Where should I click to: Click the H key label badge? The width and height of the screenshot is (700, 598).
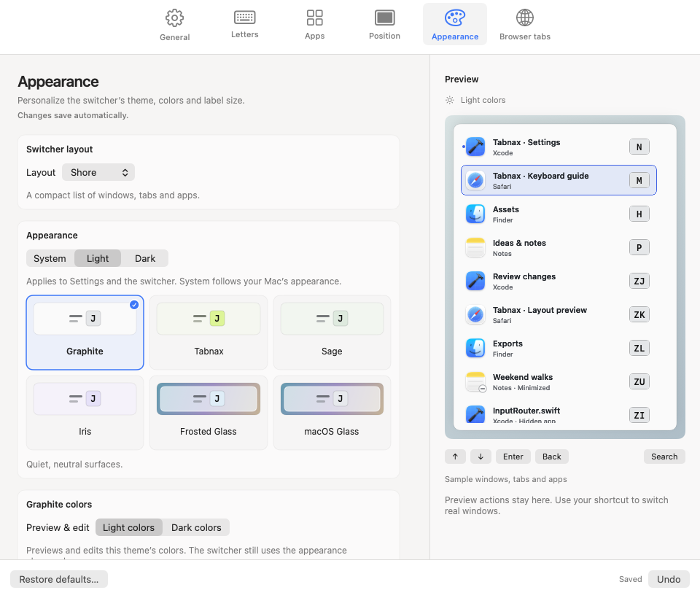[639, 214]
